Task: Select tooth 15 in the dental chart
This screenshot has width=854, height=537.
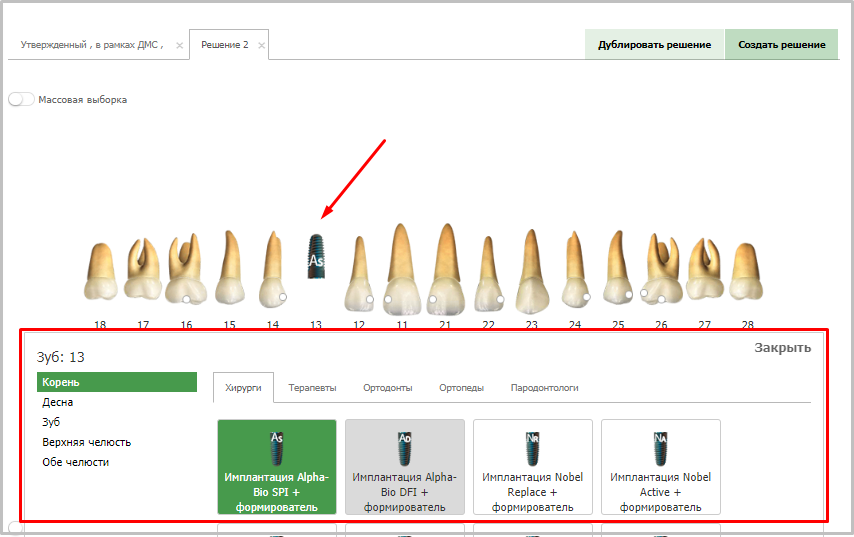Action: click(x=229, y=267)
